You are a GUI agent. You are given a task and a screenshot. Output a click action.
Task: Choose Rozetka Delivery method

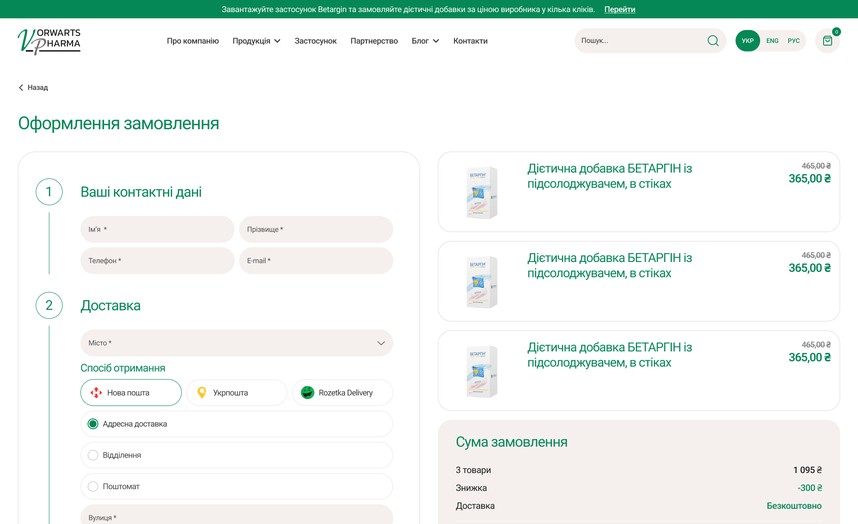[343, 393]
